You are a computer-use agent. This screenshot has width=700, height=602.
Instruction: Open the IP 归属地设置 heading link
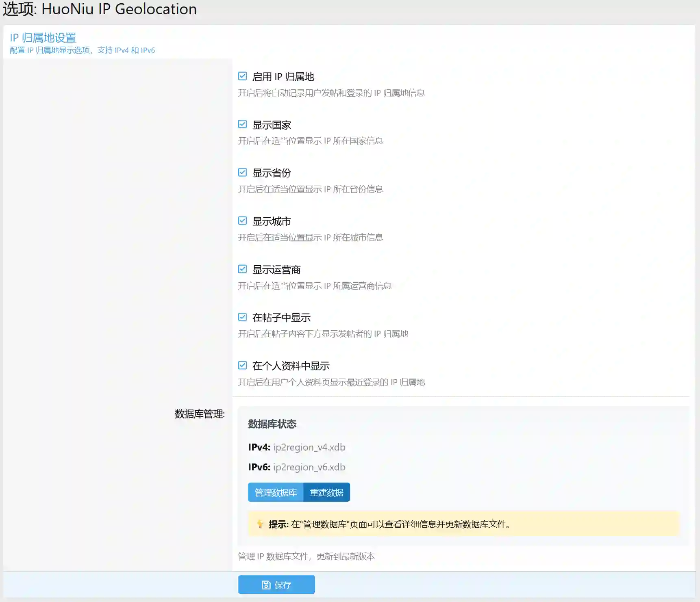43,38
